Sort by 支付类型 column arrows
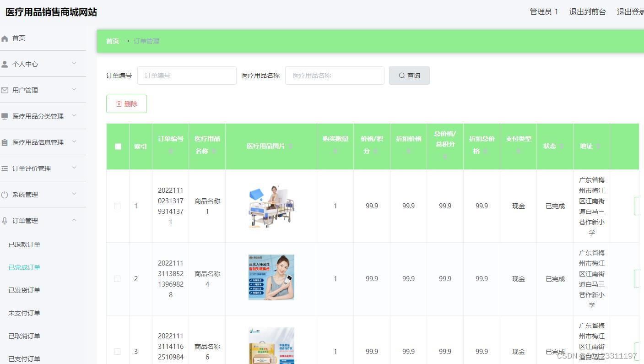 (518, 151)
